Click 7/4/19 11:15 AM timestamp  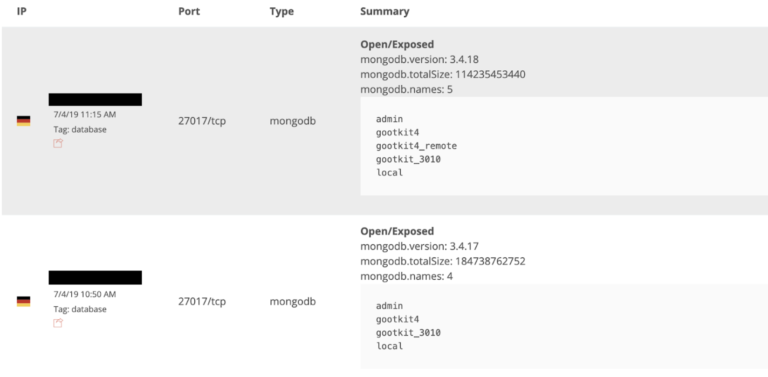click(85, 115)
